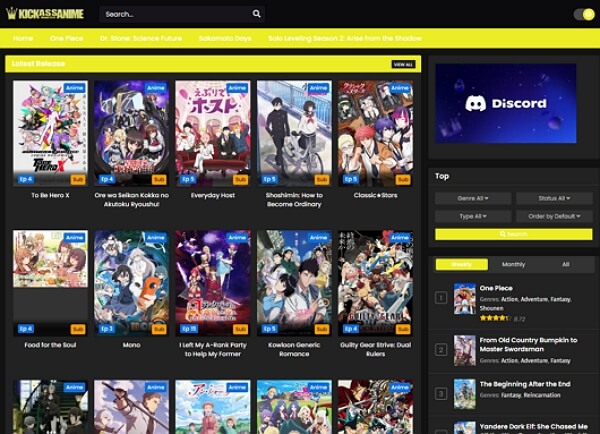Click the Classic Stars title link

[375, 195]
